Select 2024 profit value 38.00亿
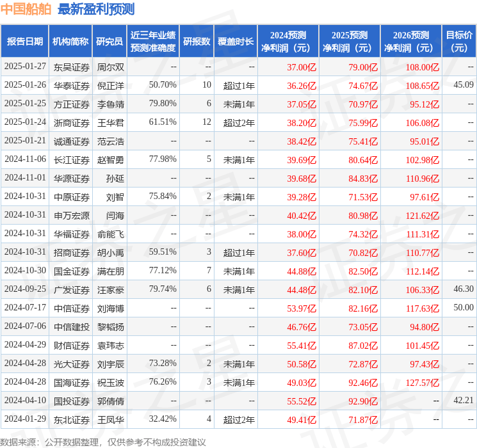This screenshot has width=477, height=448. pyautogui.click(x=302, y=234)
